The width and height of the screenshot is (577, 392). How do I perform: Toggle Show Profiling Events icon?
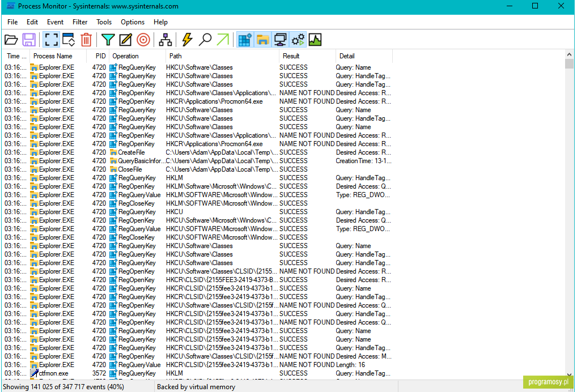[315, 40]
